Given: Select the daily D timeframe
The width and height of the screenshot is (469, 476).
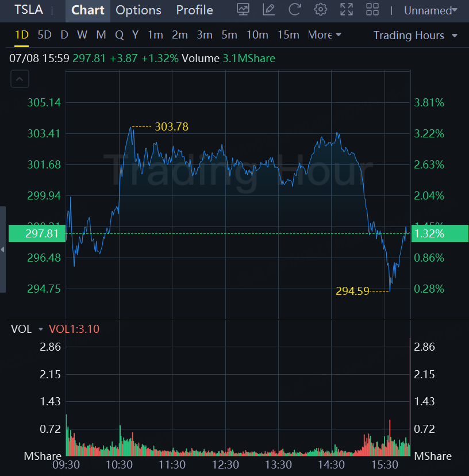Looking at the screenshot, I should [64, 35].
